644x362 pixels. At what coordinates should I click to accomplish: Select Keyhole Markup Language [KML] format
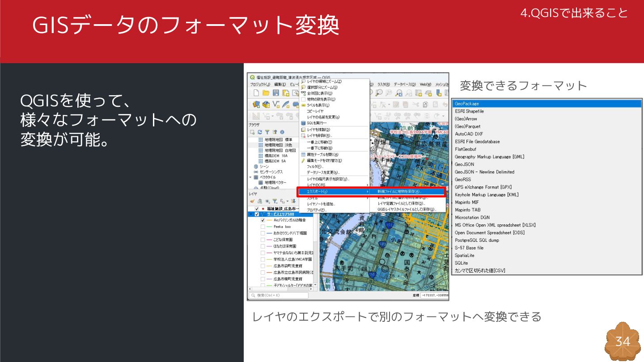[547, 195]
